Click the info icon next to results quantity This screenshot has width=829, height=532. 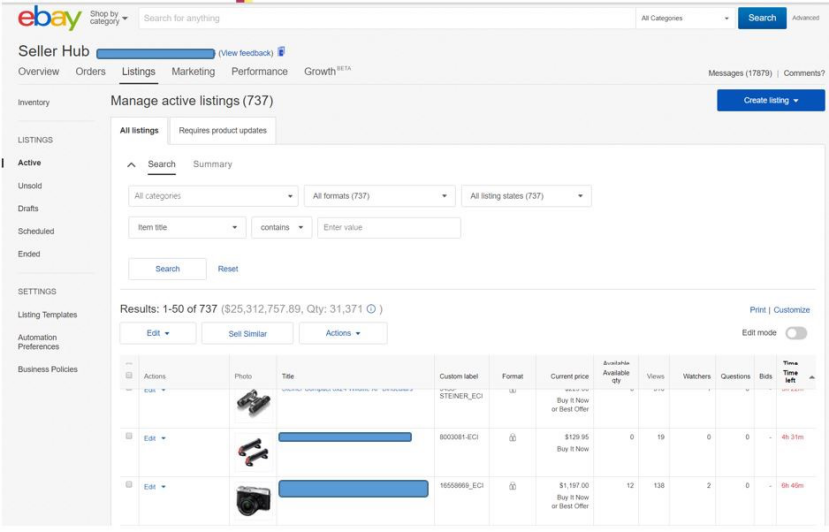(x=371, y=309)
